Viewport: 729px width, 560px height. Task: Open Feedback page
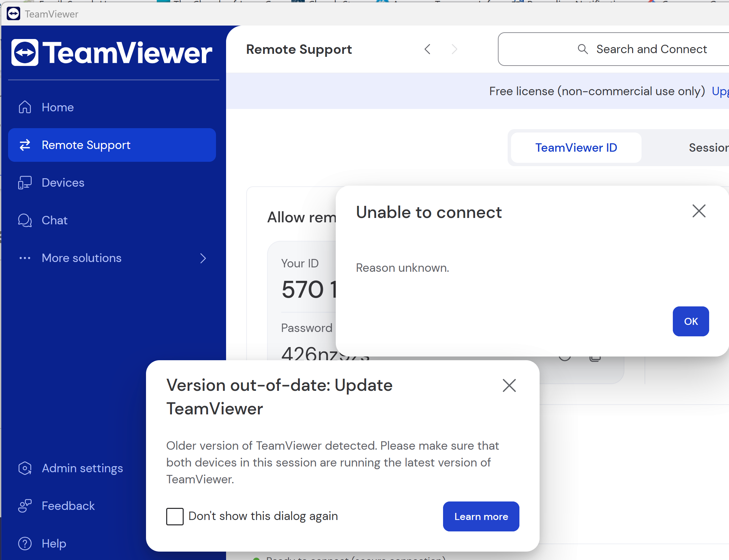[x=68, y=506]
